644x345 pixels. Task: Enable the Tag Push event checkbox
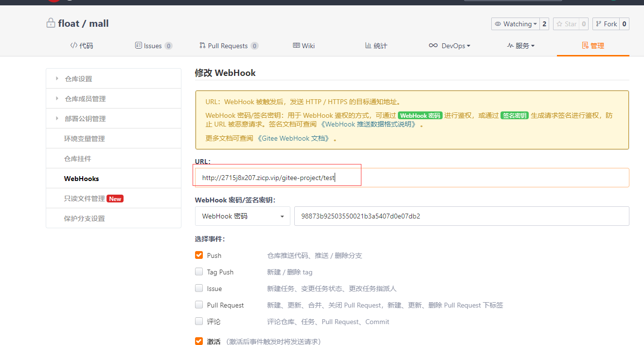click(x=199, y=272)
